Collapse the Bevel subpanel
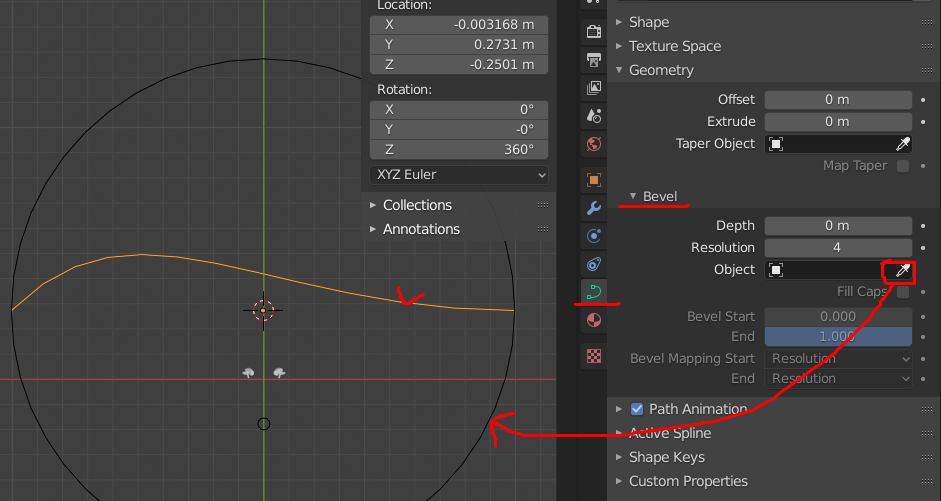The height and width of the screenshot is (501, 941). pyautogui.click(x=633, y=196)
